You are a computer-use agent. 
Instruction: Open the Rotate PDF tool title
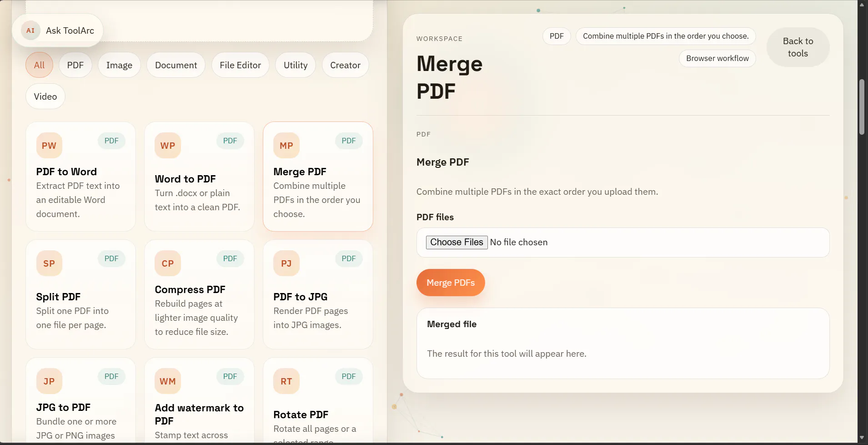301,415
